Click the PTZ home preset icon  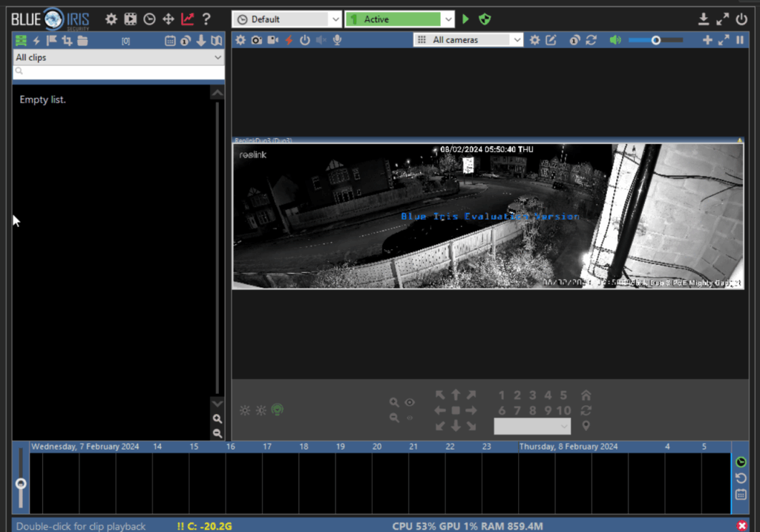586,395
